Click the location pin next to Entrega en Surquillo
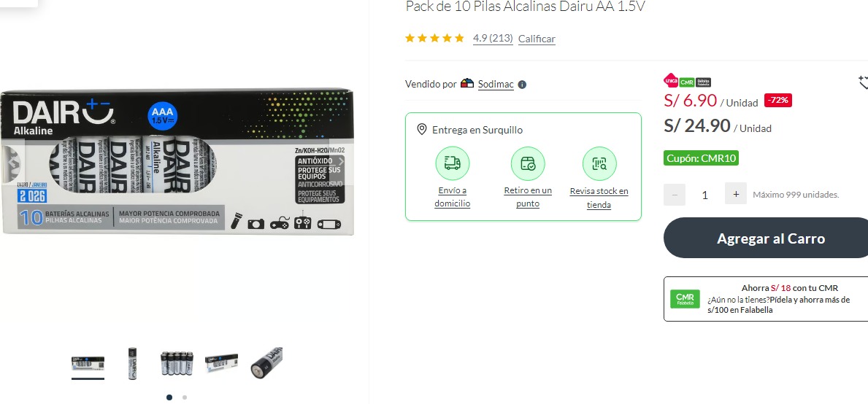868x404 pixels. click(x=422, y=129)
